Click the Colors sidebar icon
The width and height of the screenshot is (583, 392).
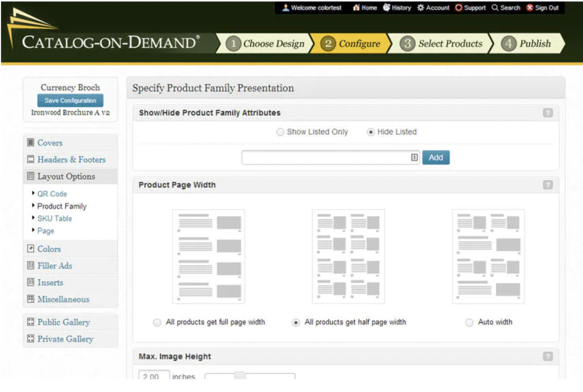point(31,249)
